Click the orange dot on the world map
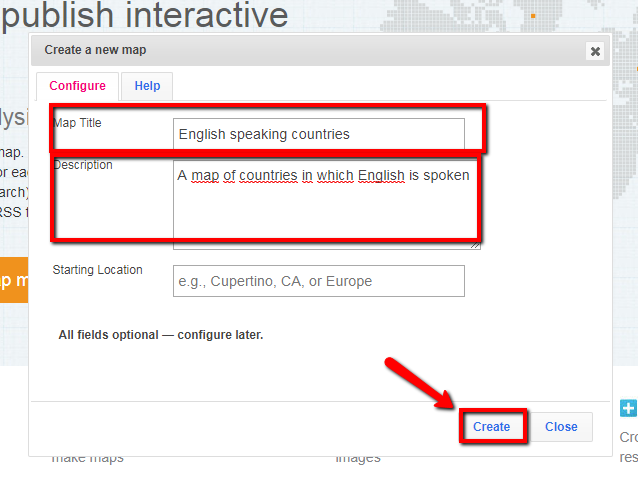Image resolution: width=638 pixels, height=477 pixels. (533, 16)
